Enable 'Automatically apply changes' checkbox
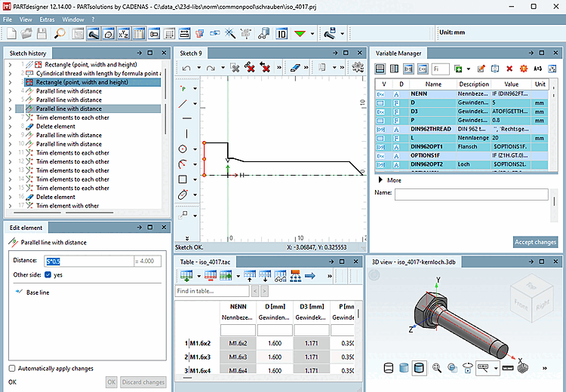Image resolution: width=566 pixels, height=392 pixels. coord(12,368)
